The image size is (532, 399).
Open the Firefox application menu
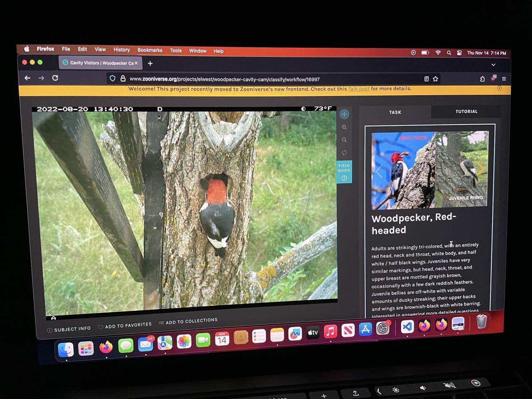(45, 49)
